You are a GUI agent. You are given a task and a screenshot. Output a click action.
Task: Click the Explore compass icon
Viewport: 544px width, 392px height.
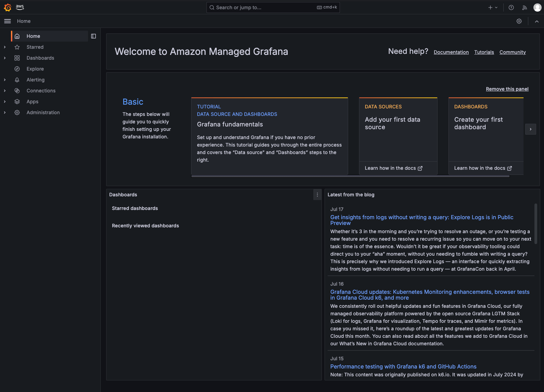click(x=17, y=69)
